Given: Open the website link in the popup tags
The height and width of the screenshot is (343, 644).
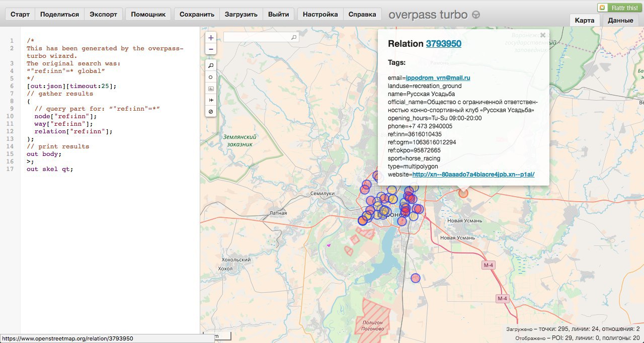Looking at the screenshot, I should tap(473, 175).
